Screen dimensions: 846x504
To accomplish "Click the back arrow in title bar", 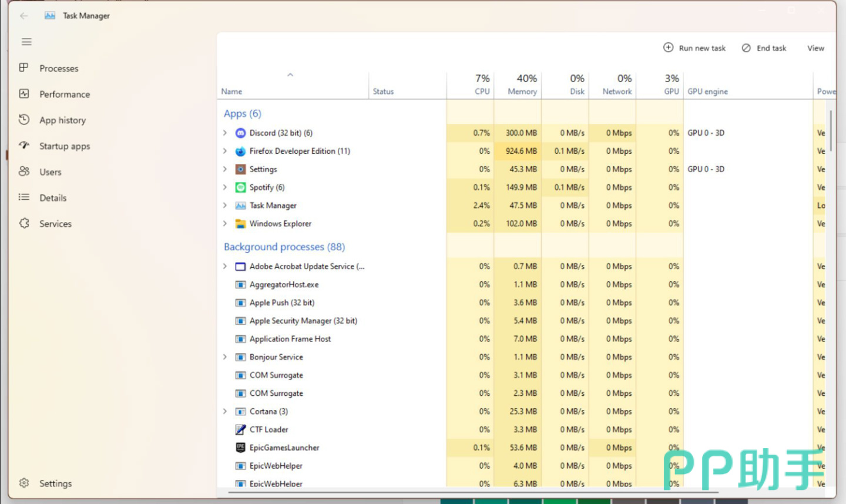I will tap(23, 16).
